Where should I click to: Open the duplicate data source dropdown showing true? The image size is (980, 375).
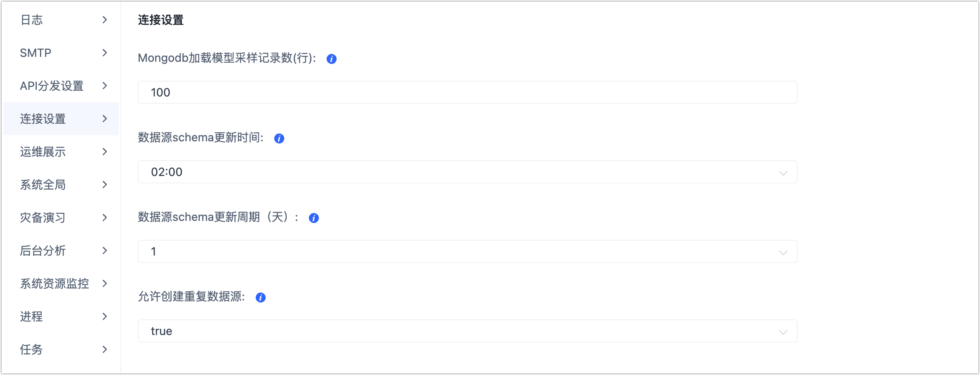click(x=467, y=331)
